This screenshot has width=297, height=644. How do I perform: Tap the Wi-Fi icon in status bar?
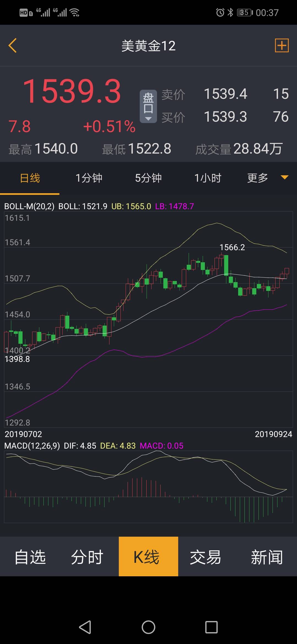(75, 12)
